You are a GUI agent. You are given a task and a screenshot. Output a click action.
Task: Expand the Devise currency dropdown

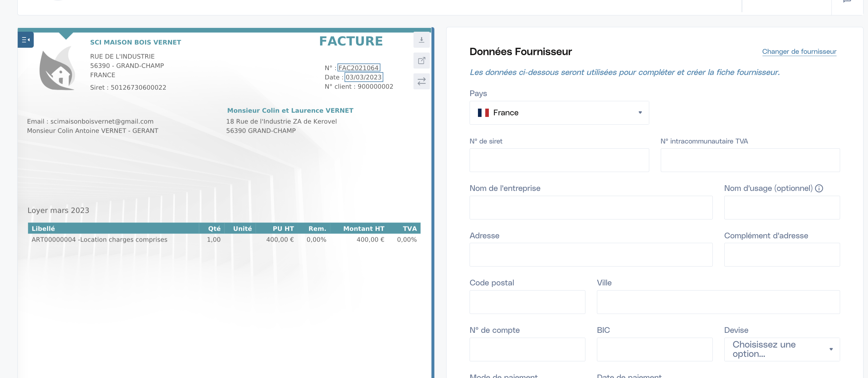(x=782, y=349)
